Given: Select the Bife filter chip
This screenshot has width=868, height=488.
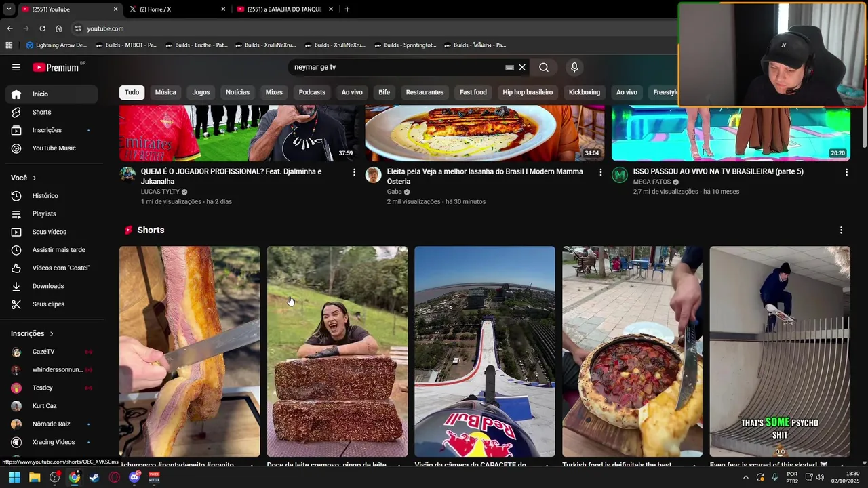Looking at the screenshot, I should (384, 92).
